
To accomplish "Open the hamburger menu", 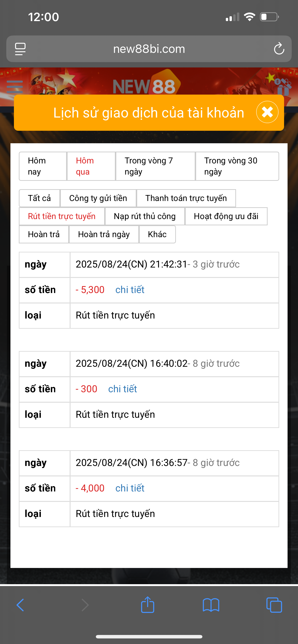I will (x=15, y=87).
